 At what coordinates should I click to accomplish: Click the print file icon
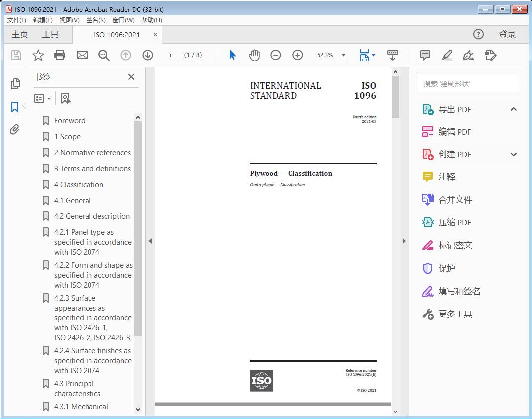[x=60, y=55]
